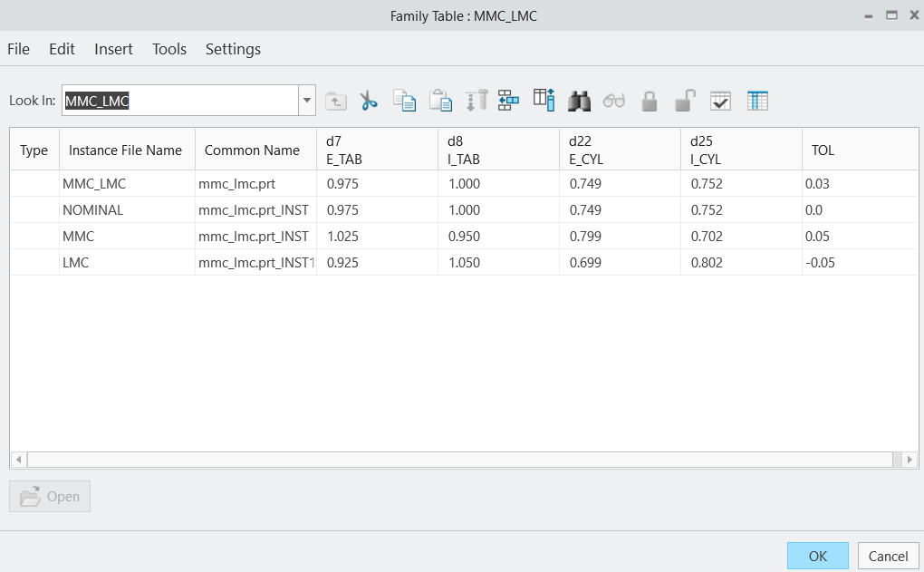Screen dimensions: 924x572
Task: Select the Cut rows tool
Action: click(x=369, y=100)
